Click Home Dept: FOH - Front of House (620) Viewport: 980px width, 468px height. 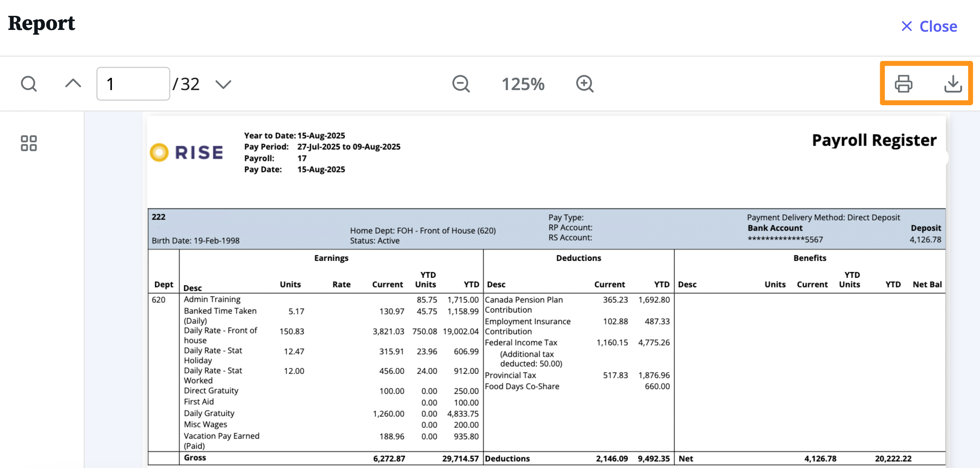[423, 230]
